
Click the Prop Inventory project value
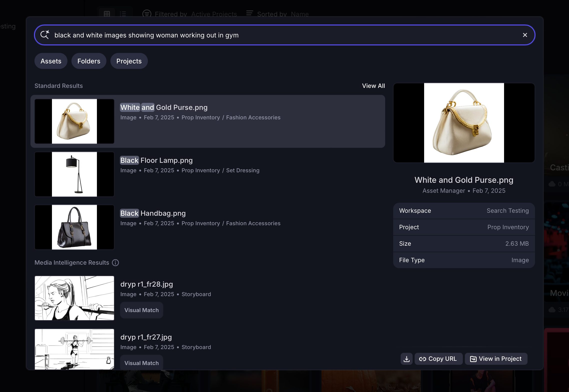508,227
